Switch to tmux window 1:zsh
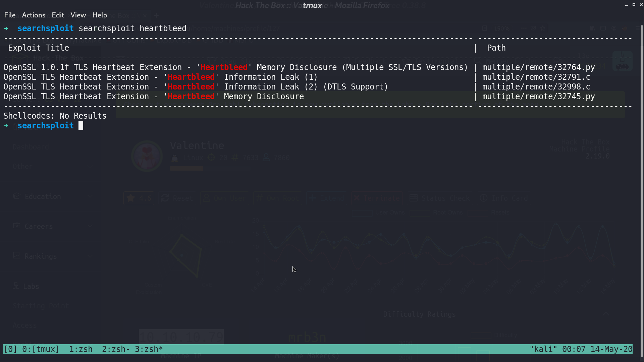644x362 pixels. (x=81, y=349)
